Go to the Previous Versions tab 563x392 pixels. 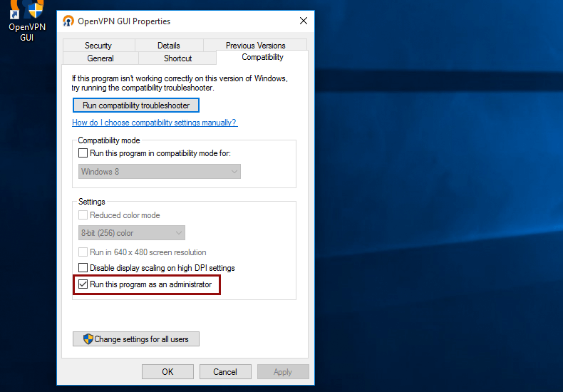tap(255, 46)
